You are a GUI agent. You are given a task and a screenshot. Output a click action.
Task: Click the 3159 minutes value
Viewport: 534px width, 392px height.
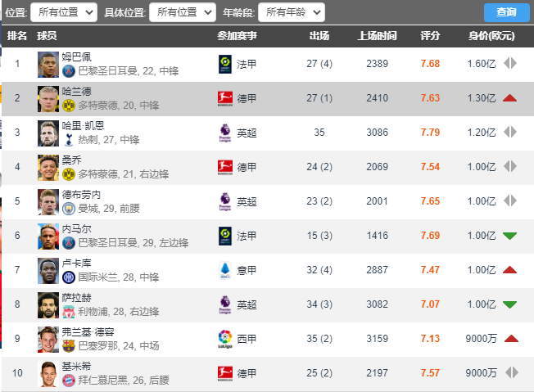377,339
